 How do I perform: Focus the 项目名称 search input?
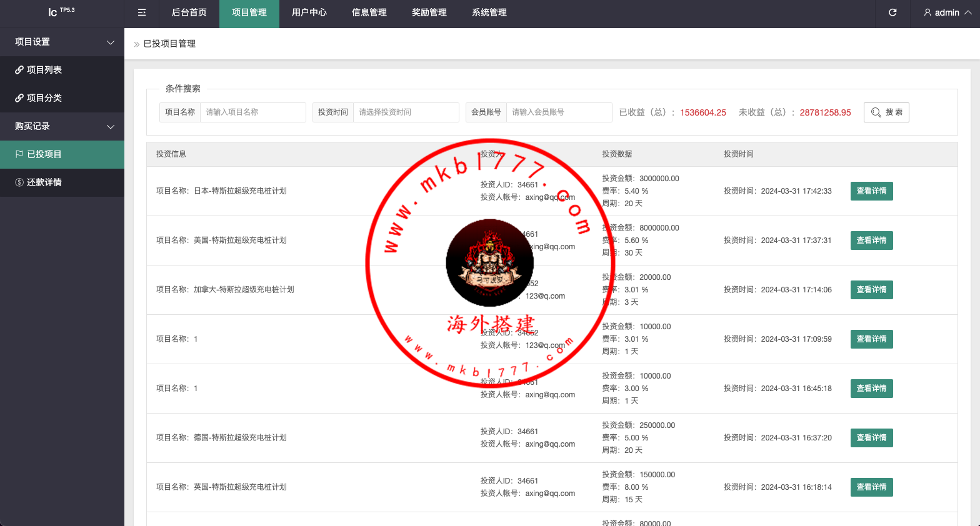(252, 112)
